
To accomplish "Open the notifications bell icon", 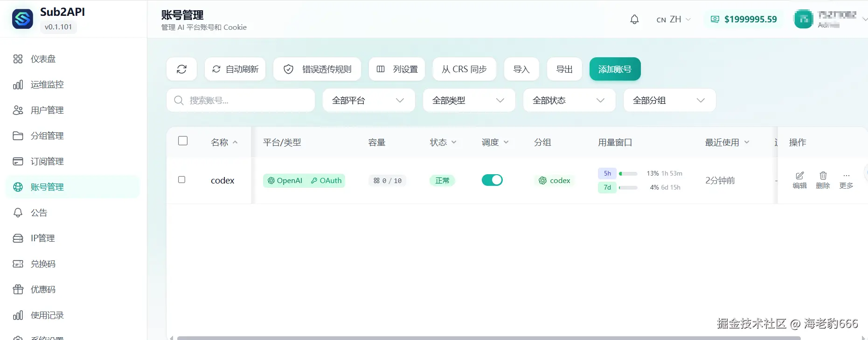I will click(x=634, y=20).
